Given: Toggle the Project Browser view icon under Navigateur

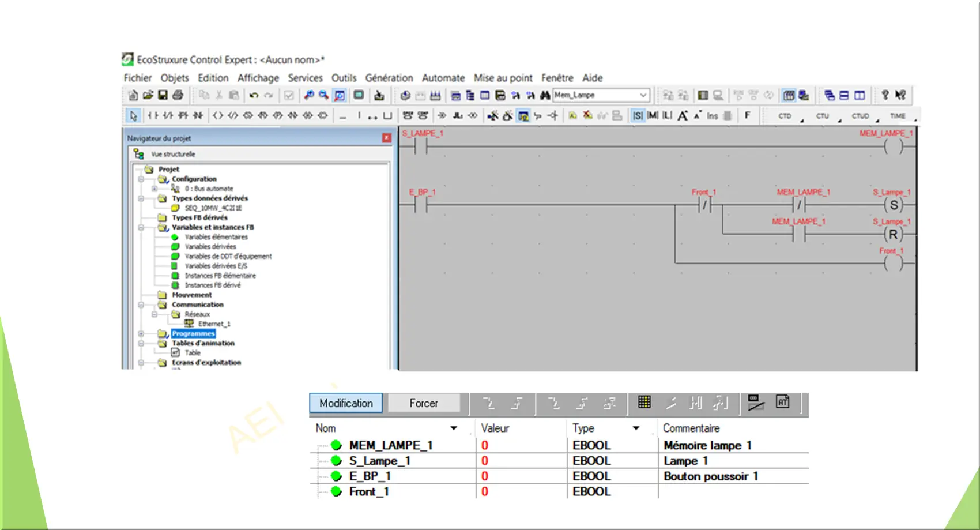Looking at the screenshot, I should (138, 154).
